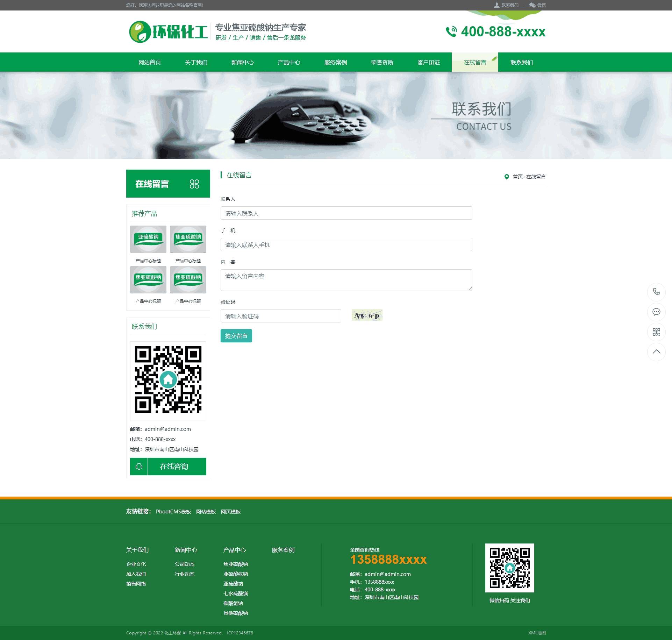The width and height of the screenshot is (672, 640).
Task: Click the WeChat icon in top bar
Action: (x=532, y=5)
